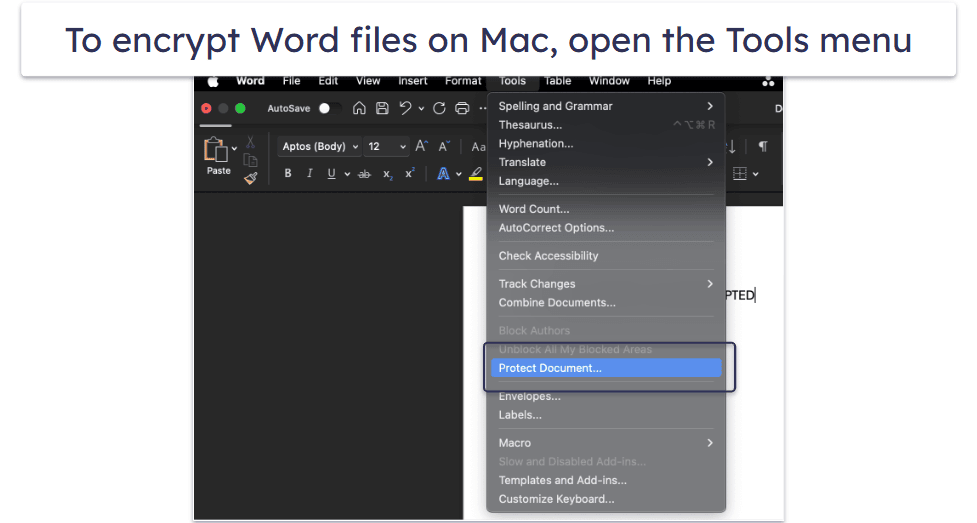Apply the yellow text highlight color
Viewport: 977px width, 523px height.
[x=476, y=174]
